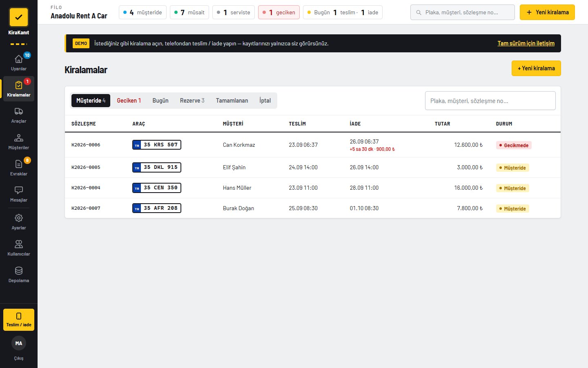Go to Müşteriler customers section

click(19, 141)
